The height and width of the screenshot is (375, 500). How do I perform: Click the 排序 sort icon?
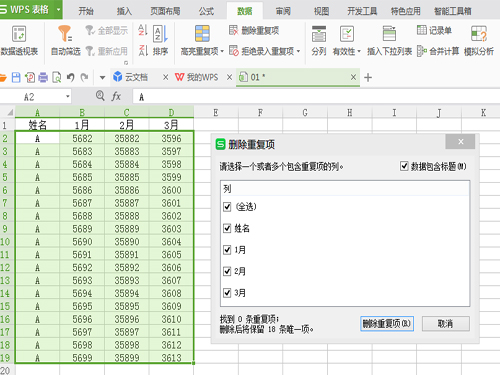[160, 34]
